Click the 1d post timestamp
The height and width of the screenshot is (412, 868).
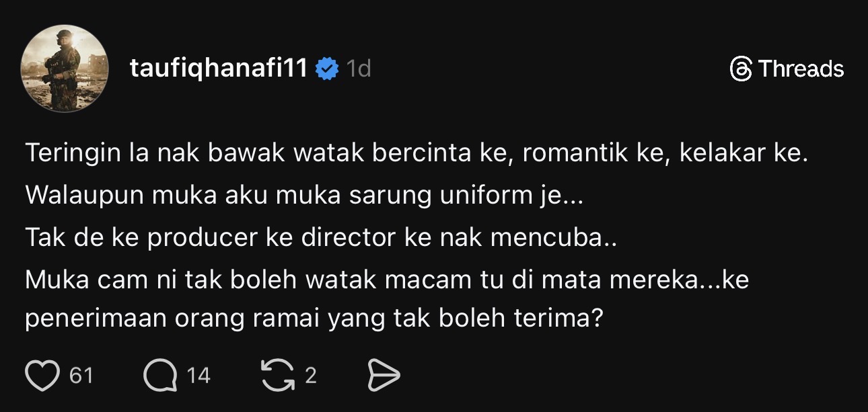pos(358,69)
